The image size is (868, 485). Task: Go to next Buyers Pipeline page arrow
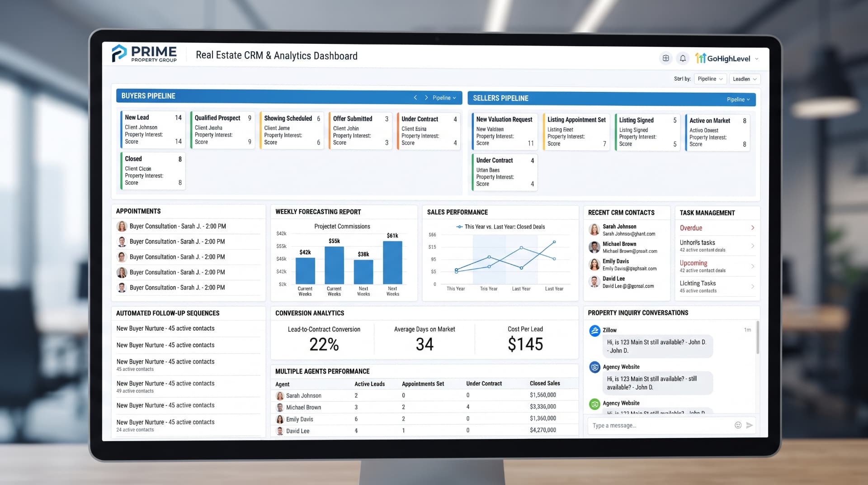pyautogui.click(x=426, y=98)
